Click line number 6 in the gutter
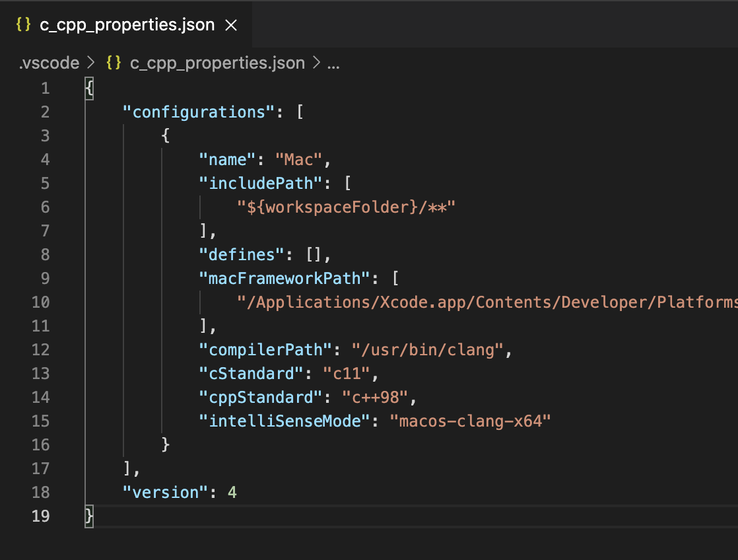The width and height of the screenshot is (738, 560). (x=45, y=207)
